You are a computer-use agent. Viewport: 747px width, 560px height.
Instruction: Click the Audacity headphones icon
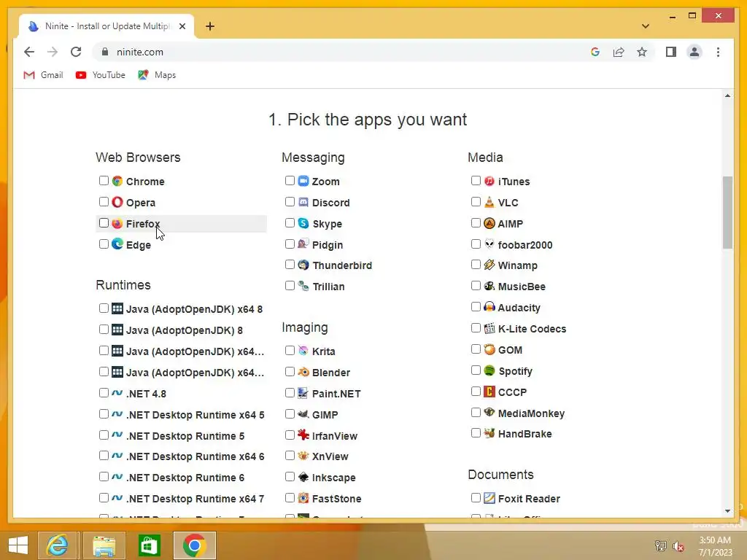pos(489,307)
